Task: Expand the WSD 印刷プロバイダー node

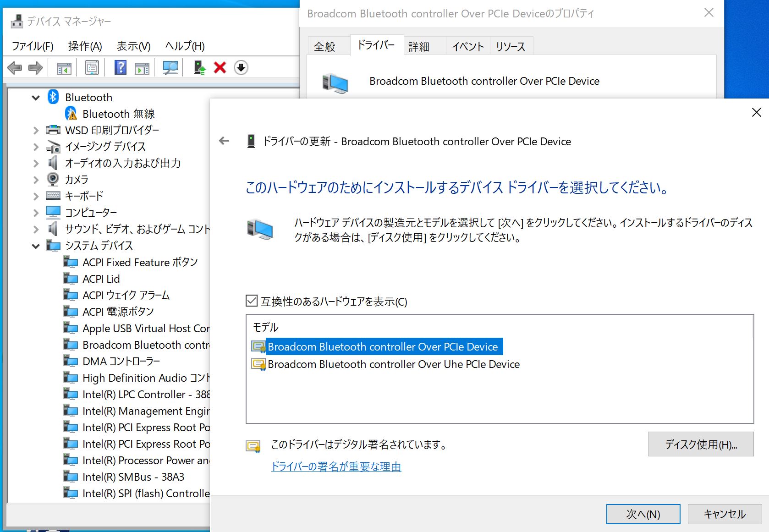Action: [36, 131]
